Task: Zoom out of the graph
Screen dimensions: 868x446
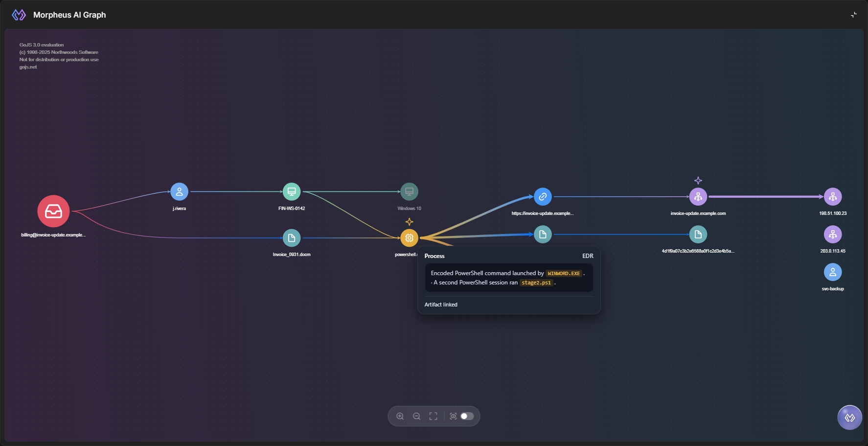Action: [x=416, y=416]
